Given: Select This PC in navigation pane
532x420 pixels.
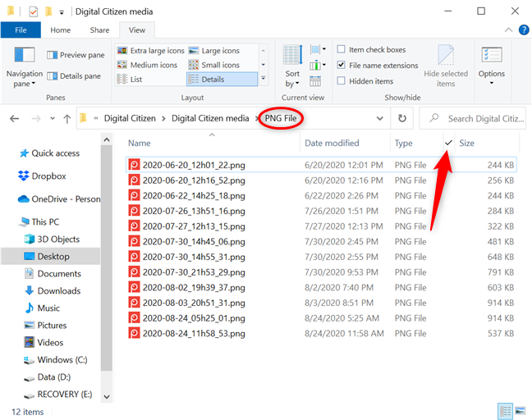Looking at the screenshot, I should pos(39,221).
